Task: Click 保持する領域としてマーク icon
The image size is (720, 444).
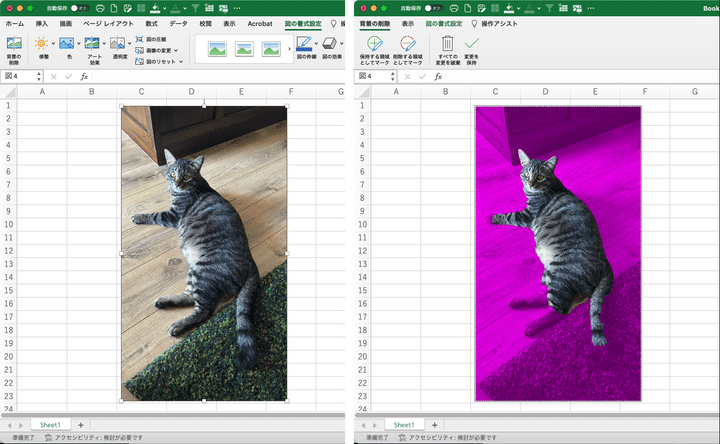Action: [x=375, y=43]
